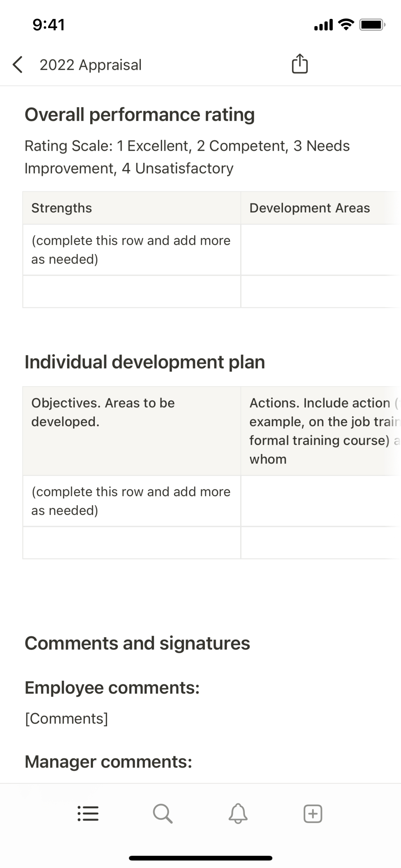Viewport: 401px width, 868px height.
Task: Tap the battery status indicator
Action: click(372, 25)
